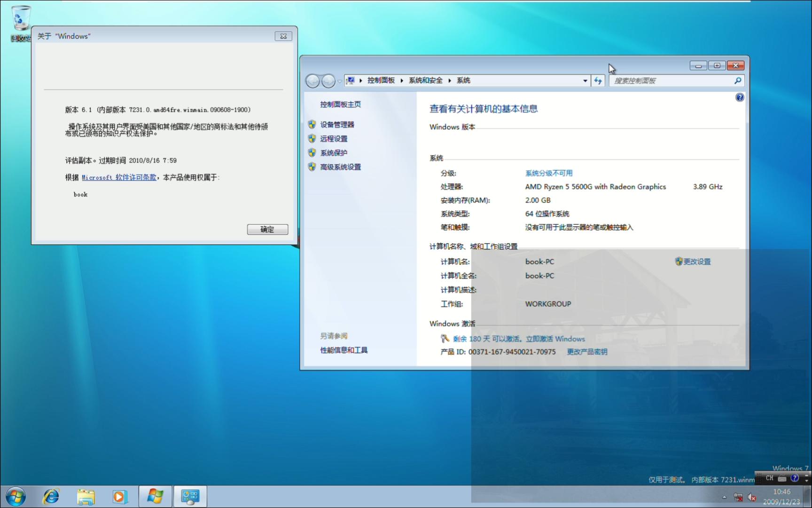Click shield icon beside 设备管理器
Screen dimensions: 812x508
click(312, 124)
